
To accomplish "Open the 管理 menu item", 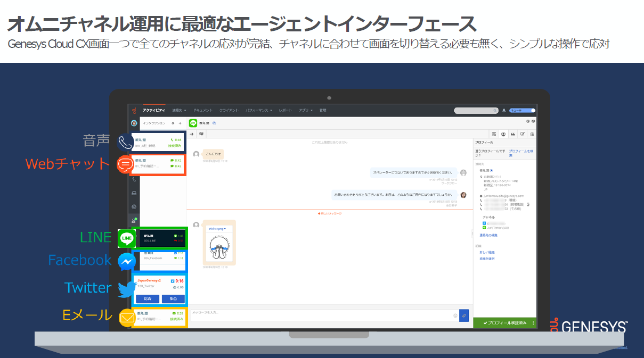I will [x=323, y=110].
